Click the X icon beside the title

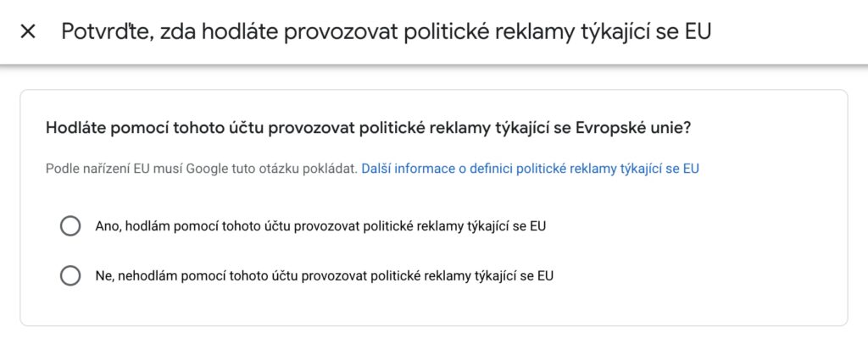[28, 32]
